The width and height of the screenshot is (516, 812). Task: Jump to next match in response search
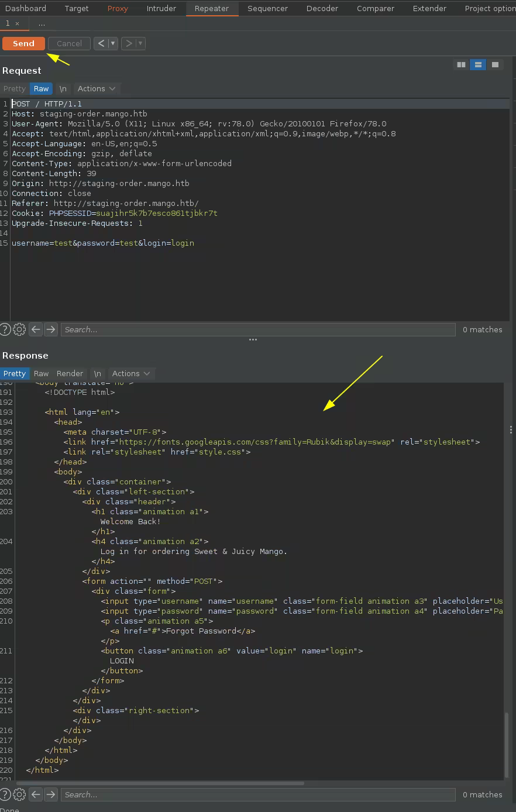(x=51, y=794)
